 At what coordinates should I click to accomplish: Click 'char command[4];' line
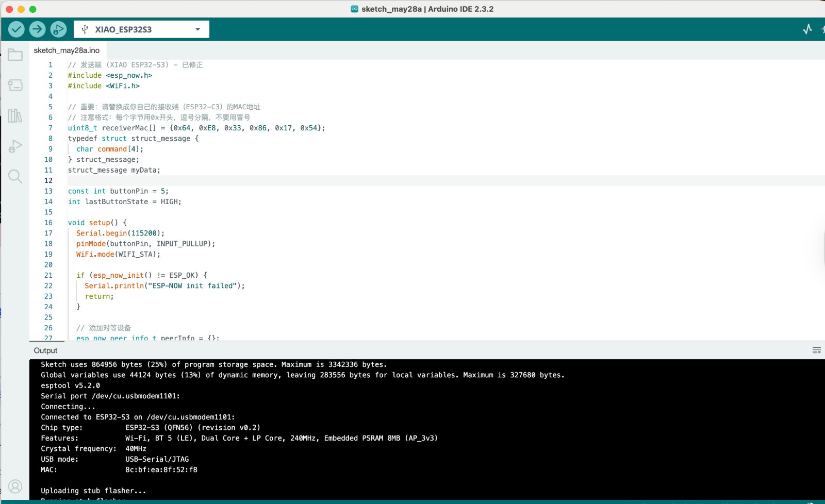(x=110, y=149)
